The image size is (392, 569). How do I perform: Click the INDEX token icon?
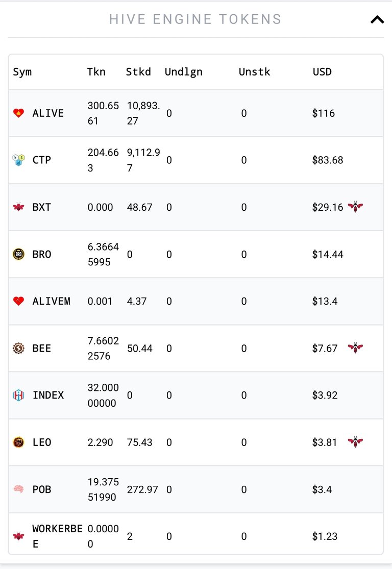coord(18,395)
